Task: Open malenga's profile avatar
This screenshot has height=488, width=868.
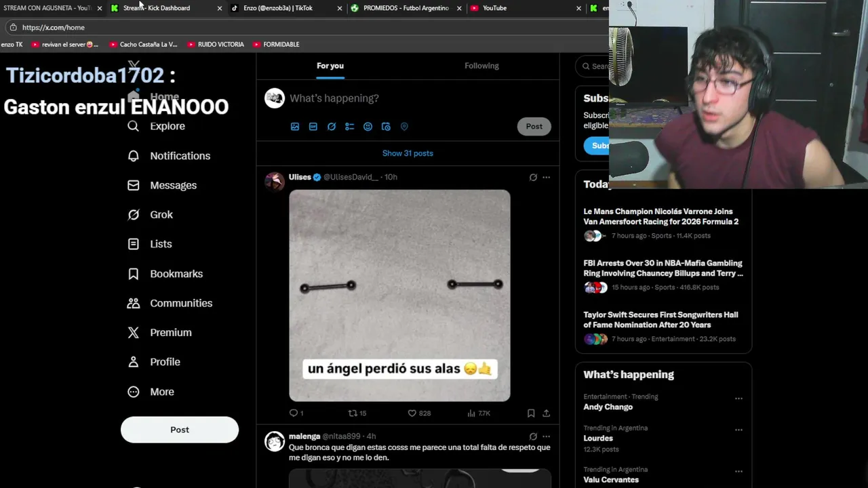Action: tap(275, 442)
